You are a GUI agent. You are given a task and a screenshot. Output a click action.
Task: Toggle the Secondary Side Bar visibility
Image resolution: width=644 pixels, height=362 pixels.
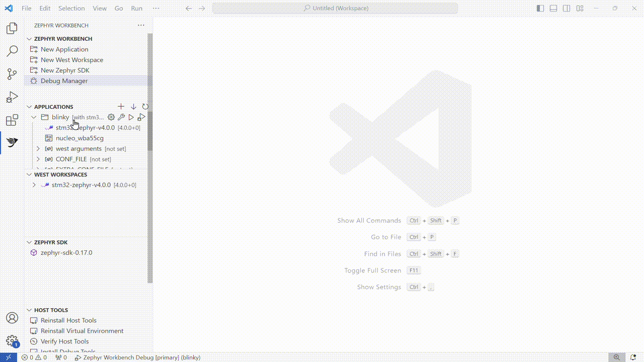coord(567,9)
